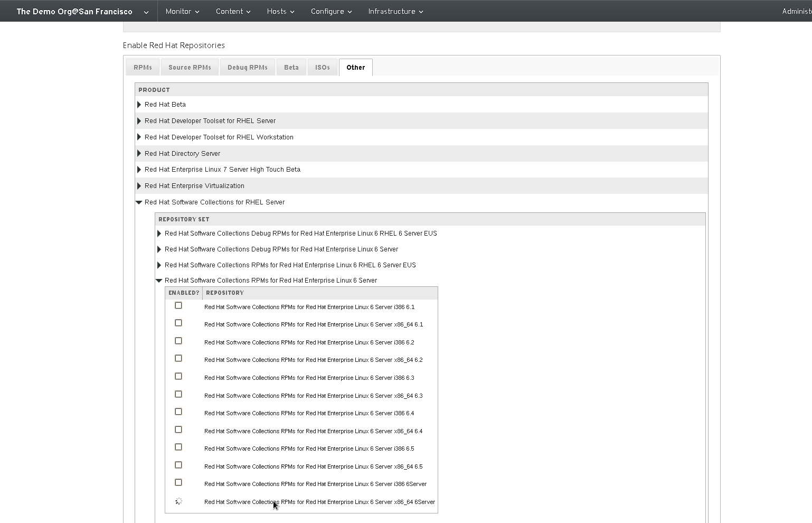Open the Administrator user menu
812x523 pixels.
coord(797,11)
